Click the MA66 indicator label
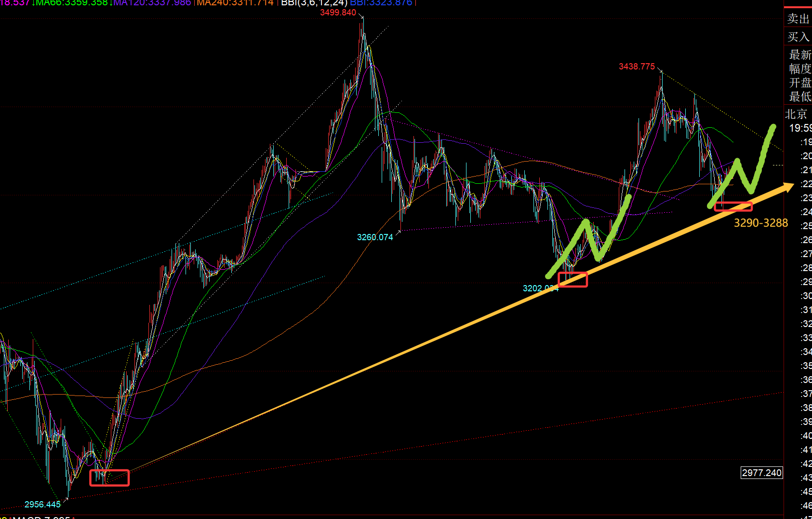This screenshot has width=812, height=519. (72, 3)
